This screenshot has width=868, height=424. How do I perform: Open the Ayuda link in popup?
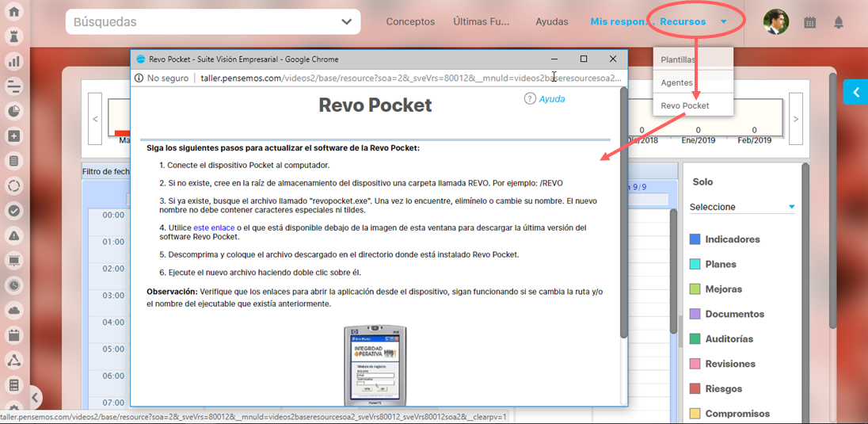click(552, 99)
